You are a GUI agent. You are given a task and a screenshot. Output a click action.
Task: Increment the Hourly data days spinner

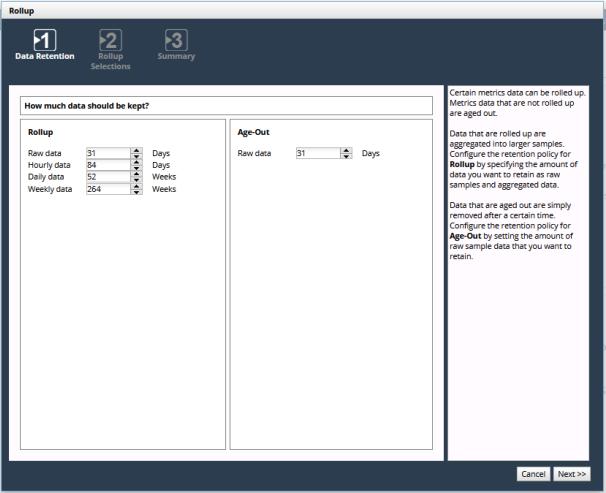click(x=137, y=162)
